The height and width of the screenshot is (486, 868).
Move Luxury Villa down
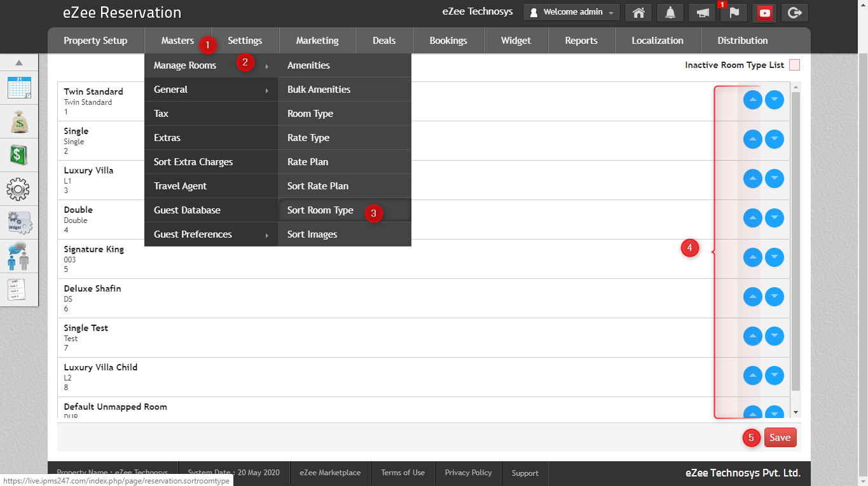pos(775,179)
